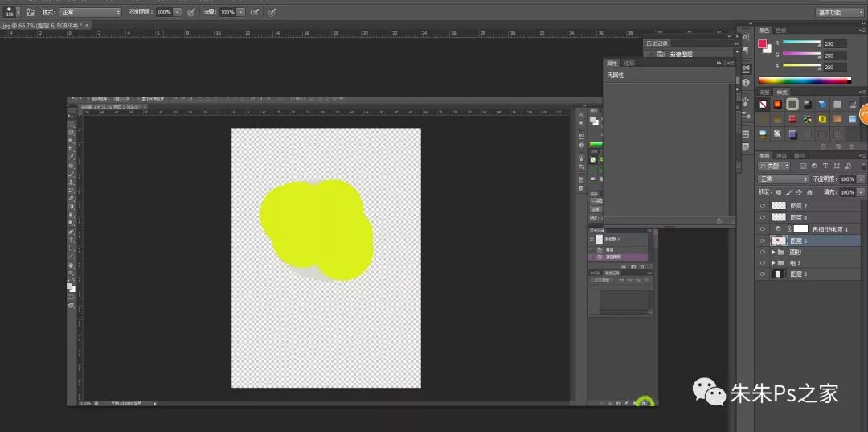Toggle visibility of layer 图层 8
The width and height of the screenshot is (868, 432).
pyautogui.click(x=764, y=217)
